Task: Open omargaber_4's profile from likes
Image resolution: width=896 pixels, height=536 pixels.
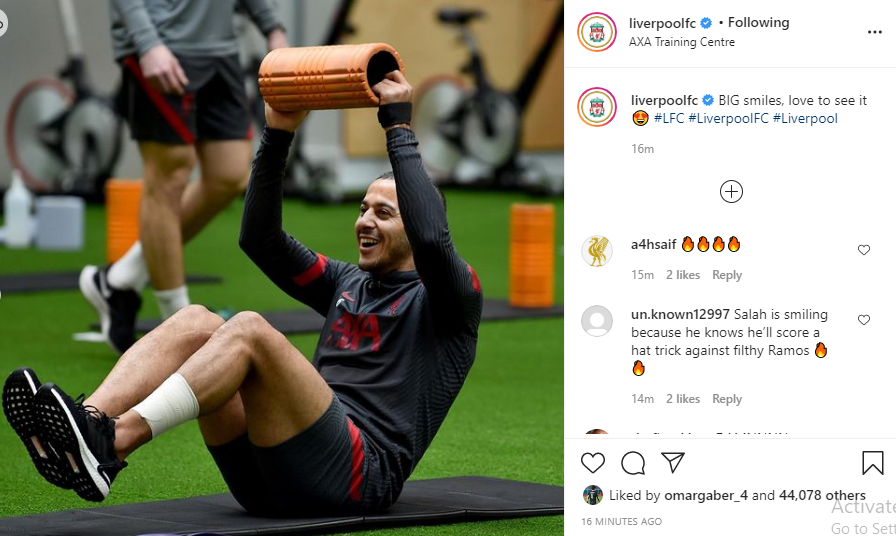Action: tap(706, 495)
